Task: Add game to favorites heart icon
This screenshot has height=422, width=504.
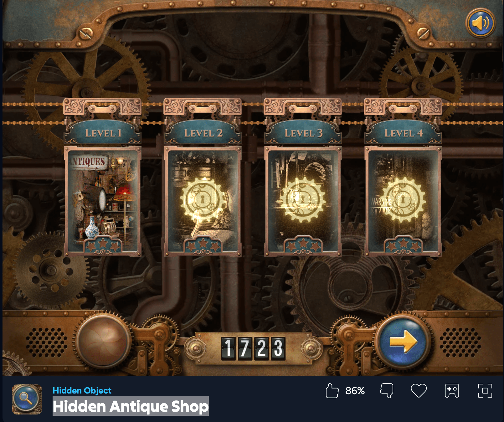Action: point(419,391)
